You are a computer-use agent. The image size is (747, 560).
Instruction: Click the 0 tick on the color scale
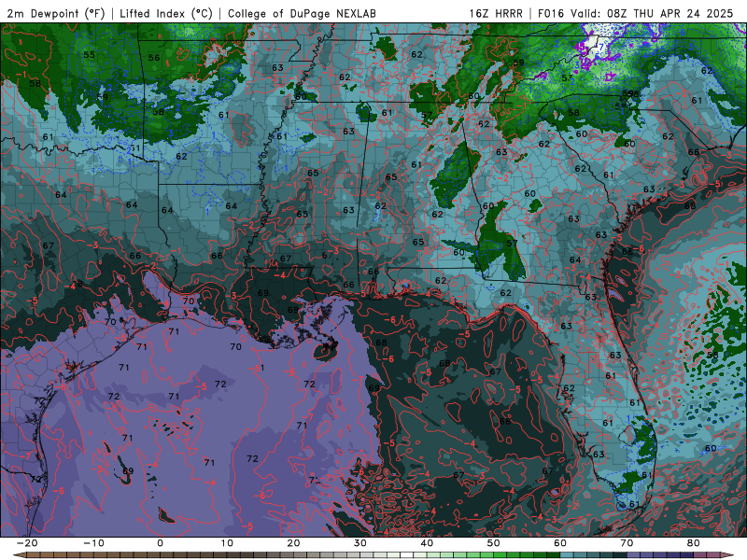160,543
